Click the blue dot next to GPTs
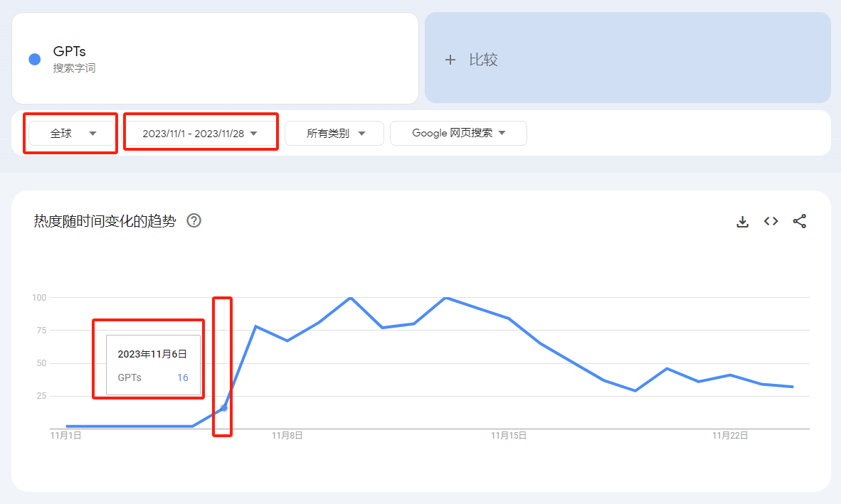The image size is (841, 504). (x=35, y=60)
